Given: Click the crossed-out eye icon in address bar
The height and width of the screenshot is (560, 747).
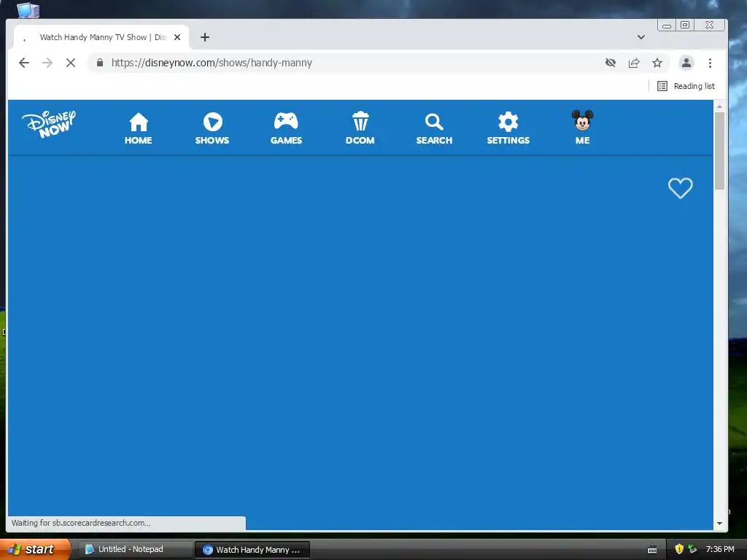Looking at the screenshot, I should tap(611, 63).
